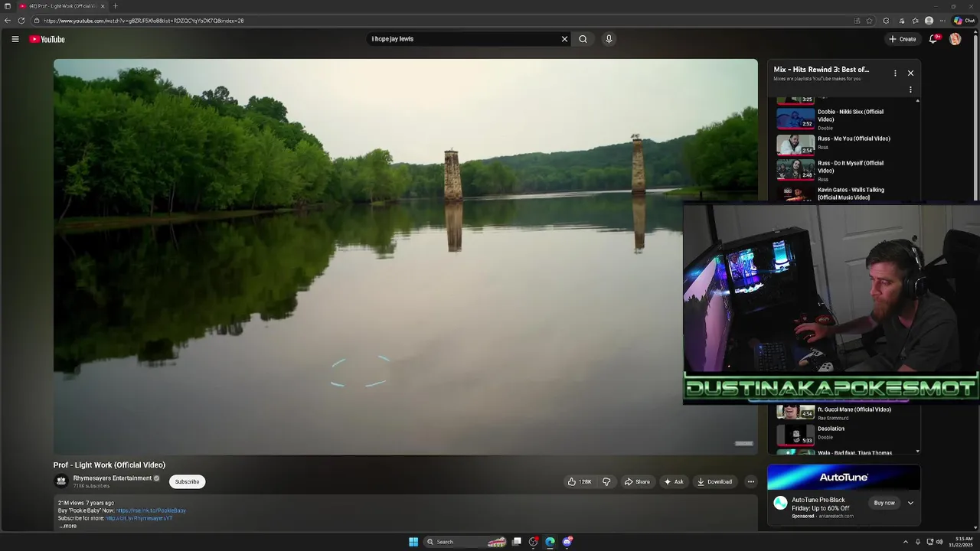Viewport: 980px width, 551px height.
Task: Play Russ - Do It Myself thumbnail
Action: pos(795,168)
